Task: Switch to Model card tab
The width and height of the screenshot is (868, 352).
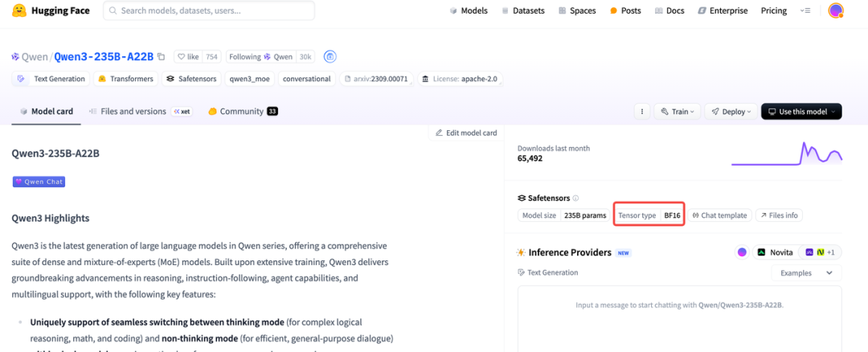Action: pos(47,111)
